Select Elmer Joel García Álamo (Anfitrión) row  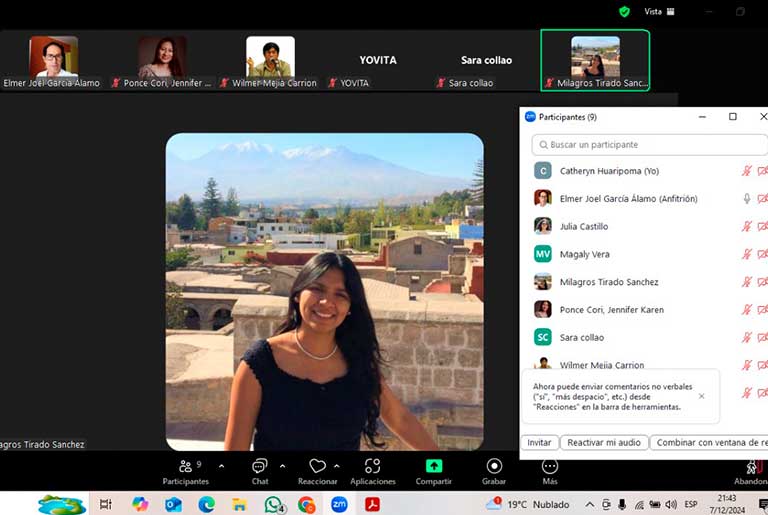pyautogui.click(x=628, y=198)
